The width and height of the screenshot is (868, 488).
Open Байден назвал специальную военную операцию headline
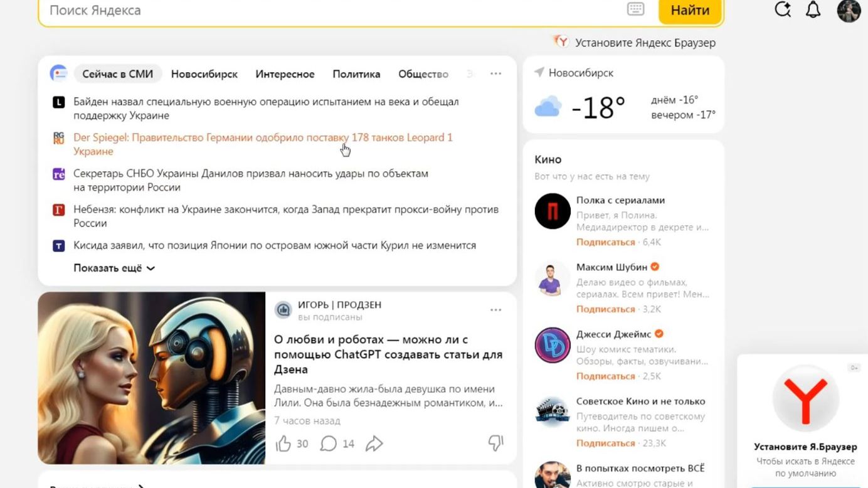click(266, 109)
